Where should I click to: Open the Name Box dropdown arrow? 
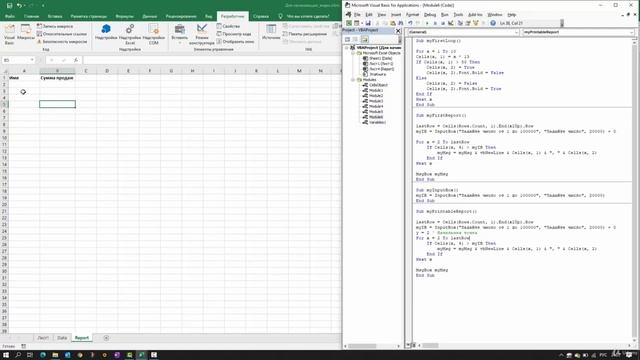pyautogui.click(x=32, y=60)
